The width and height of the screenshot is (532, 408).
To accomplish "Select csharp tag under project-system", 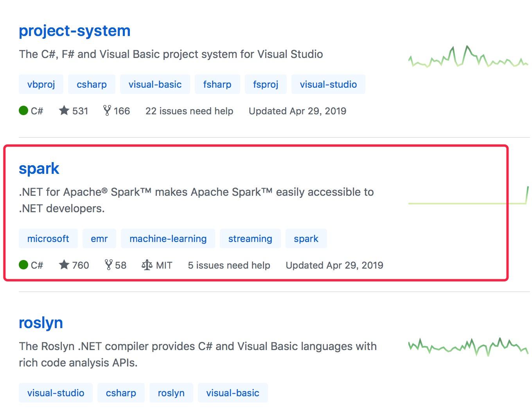I will pos(92,84).
